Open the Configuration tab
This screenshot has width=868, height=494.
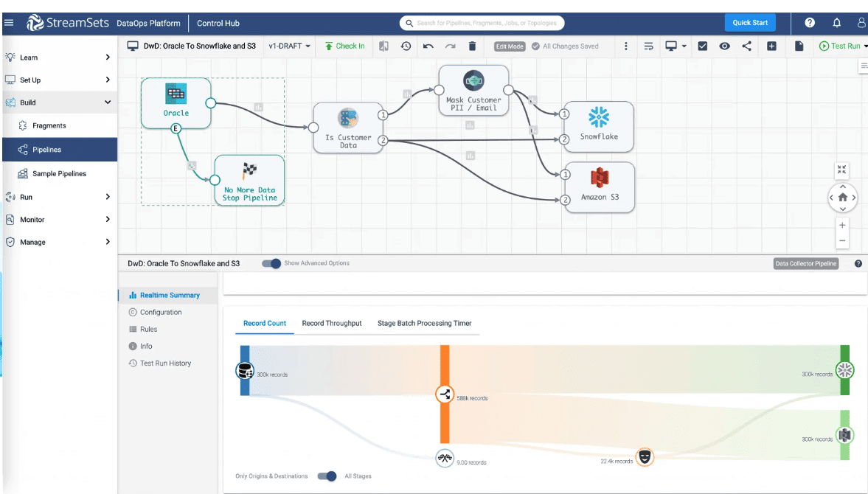click(161, 312)
